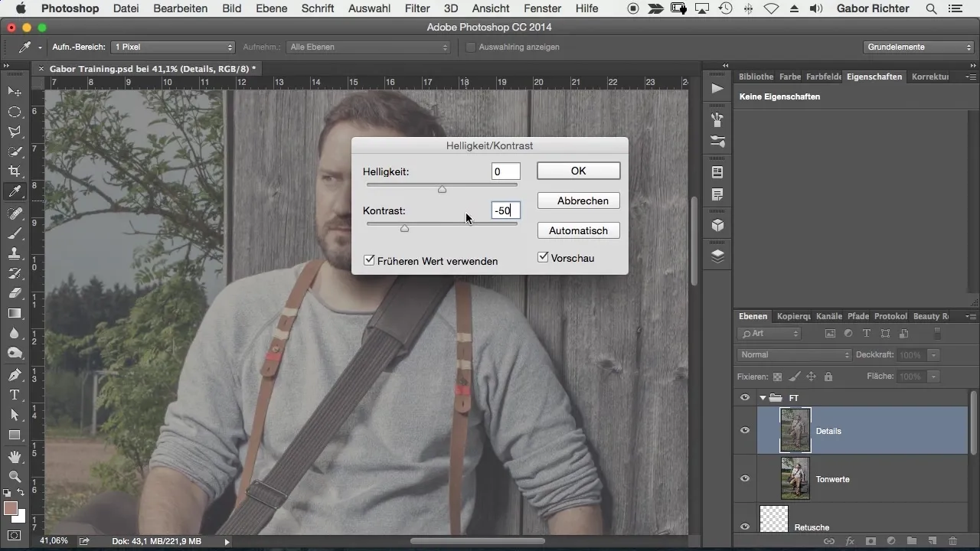Hide the FT group
The image size is (980, 551).
pyautogui.click(x=745, y=397)
